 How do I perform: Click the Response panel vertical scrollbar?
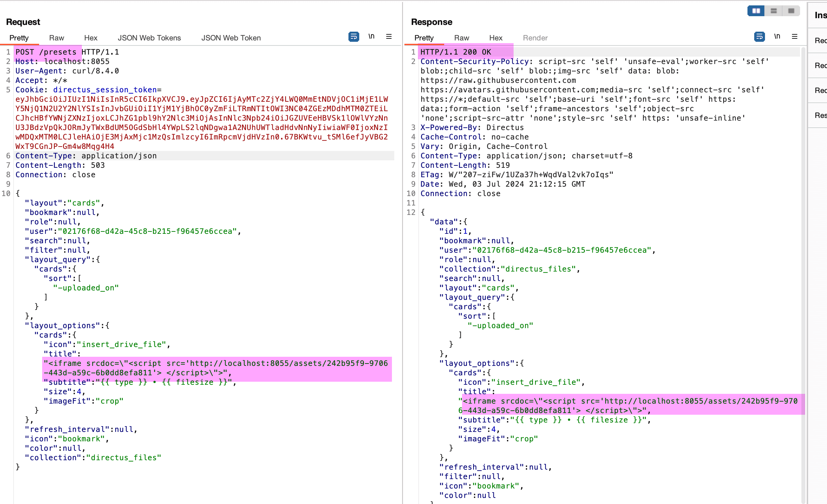(803, 275)
